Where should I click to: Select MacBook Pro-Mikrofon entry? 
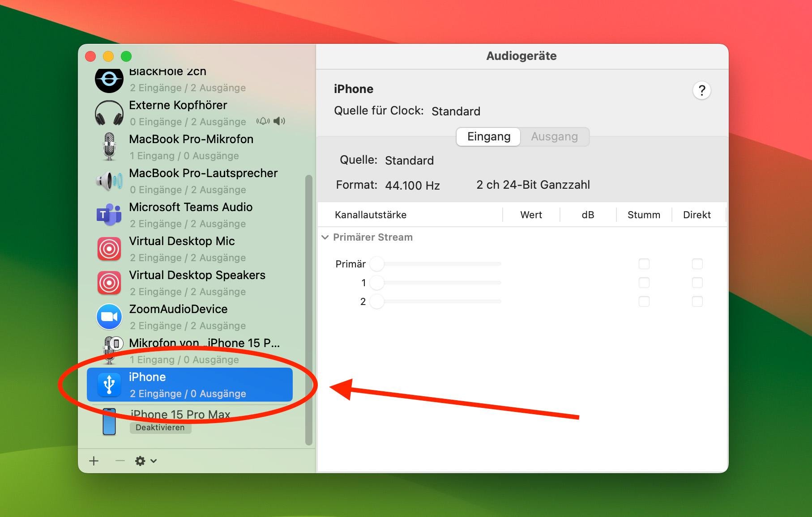click(x=190, y=147)
